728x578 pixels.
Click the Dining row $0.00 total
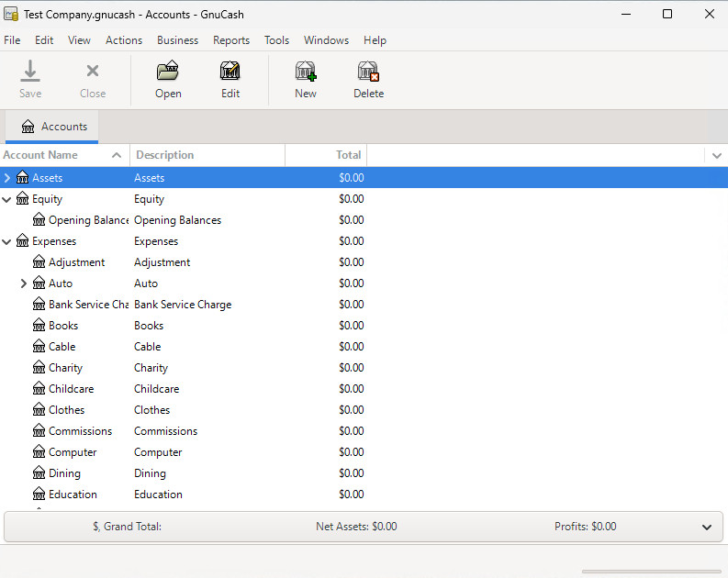click(x=351, y=473)
